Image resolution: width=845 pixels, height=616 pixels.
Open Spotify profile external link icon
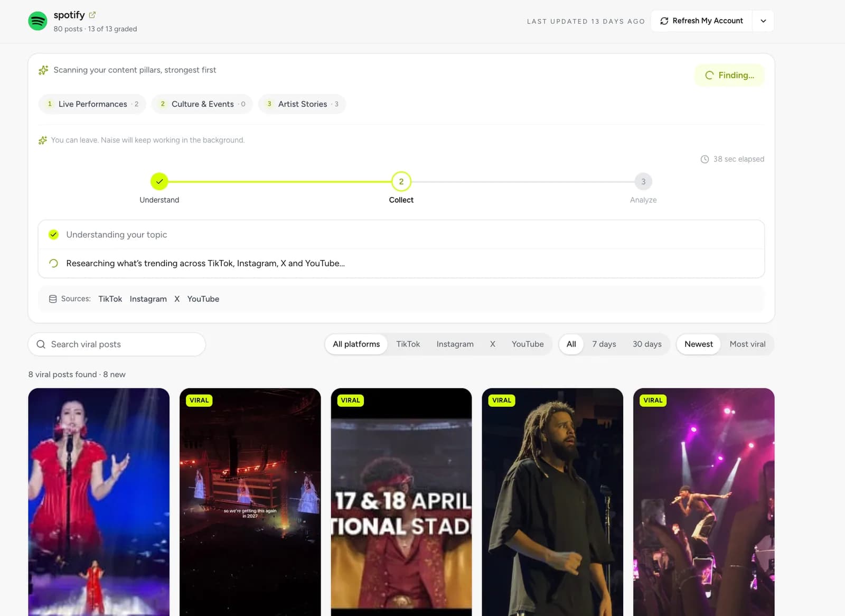coord(92,15)
